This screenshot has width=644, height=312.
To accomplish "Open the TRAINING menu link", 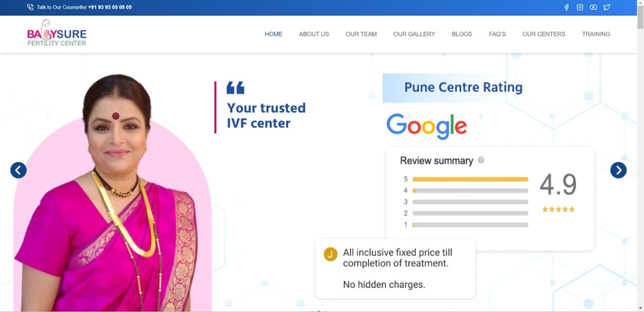I will point(596,34).
